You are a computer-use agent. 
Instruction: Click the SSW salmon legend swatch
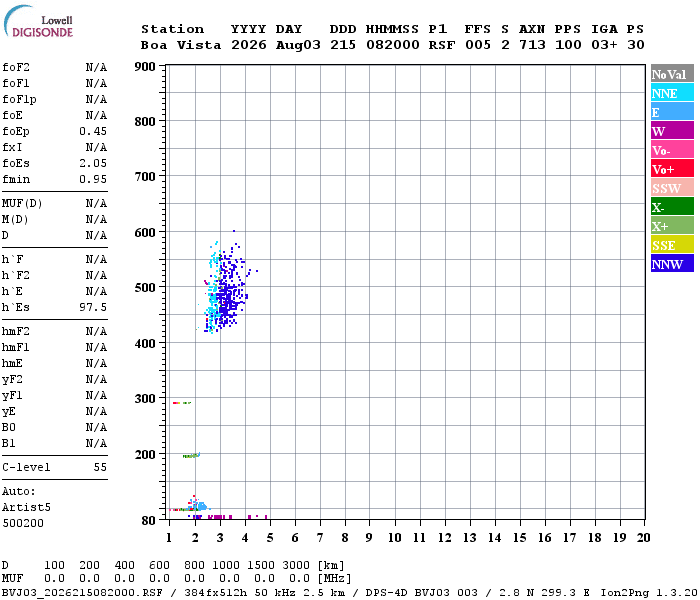coord(672,188)
